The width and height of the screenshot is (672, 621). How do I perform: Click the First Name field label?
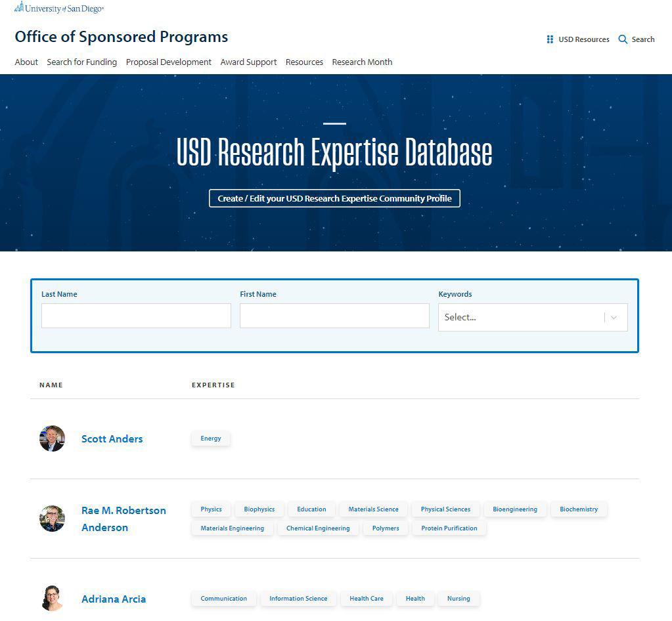click(258, 294)
